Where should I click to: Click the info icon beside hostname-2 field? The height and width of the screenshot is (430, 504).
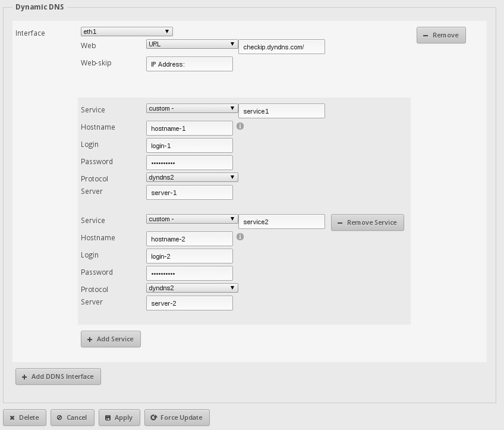click(240, 237)
